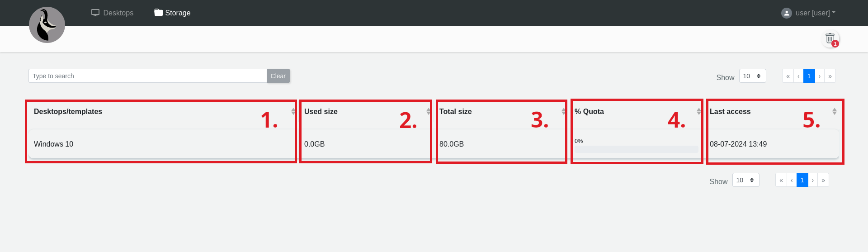Click the IsardVDI logo

point(47,25)
